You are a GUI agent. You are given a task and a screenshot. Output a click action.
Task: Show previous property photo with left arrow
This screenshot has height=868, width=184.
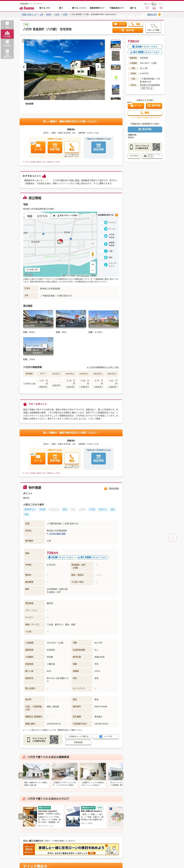24,67
